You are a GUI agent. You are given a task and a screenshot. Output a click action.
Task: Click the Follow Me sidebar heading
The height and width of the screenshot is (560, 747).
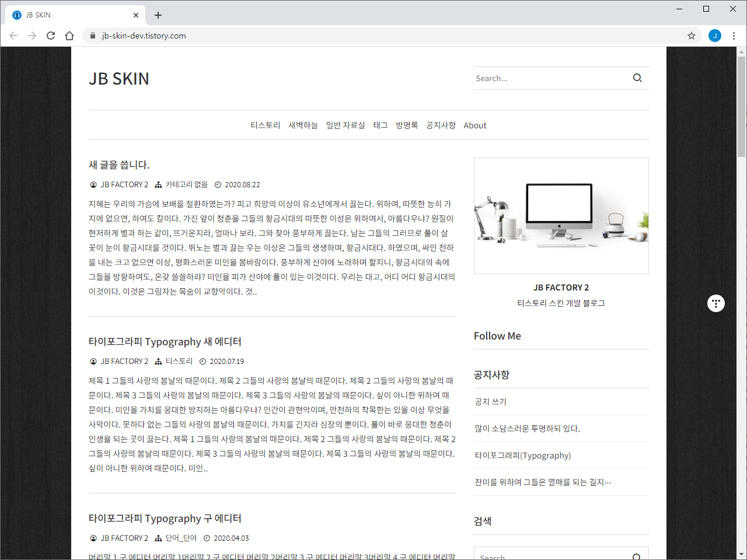click(497, 336)
